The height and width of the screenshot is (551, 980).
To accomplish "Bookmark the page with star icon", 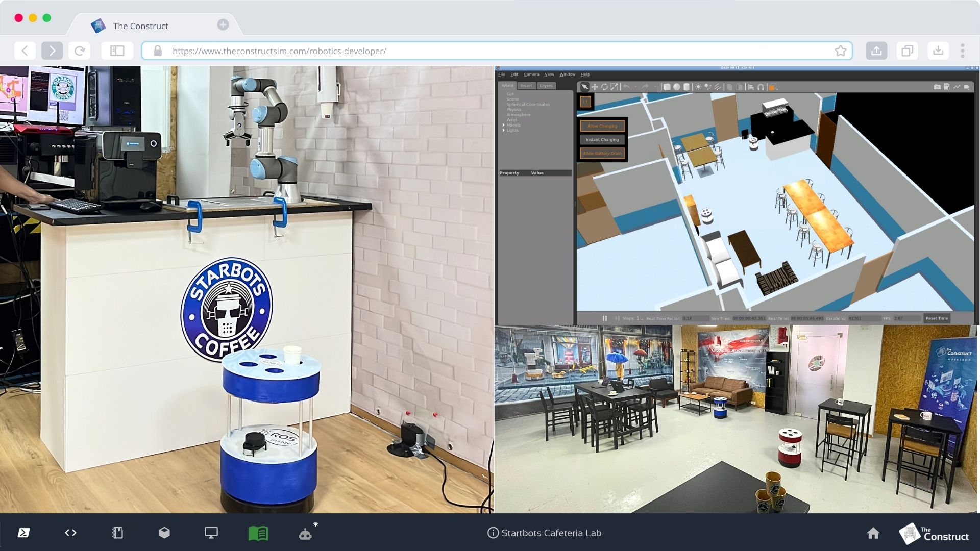I will pyautogui.click(x=840, y=51).
